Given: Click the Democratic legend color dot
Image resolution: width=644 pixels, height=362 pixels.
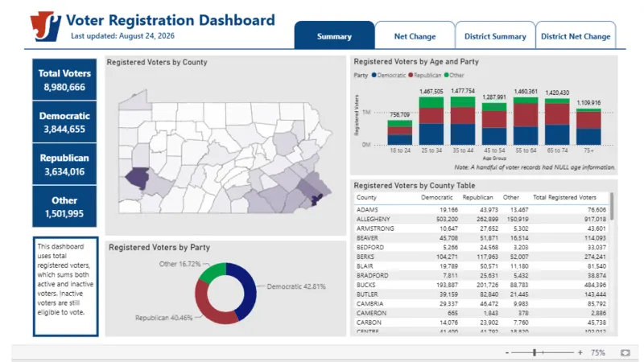Looking at the screenshot, I should point(374,75).
